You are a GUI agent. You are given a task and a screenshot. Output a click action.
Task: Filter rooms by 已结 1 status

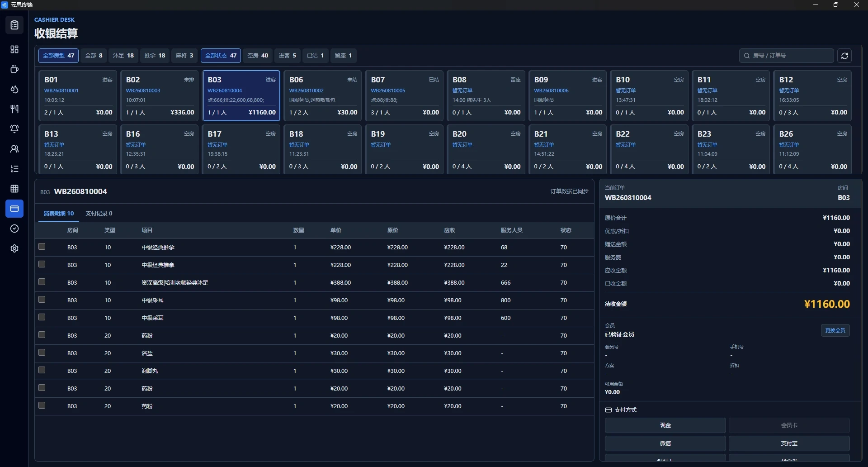click(316, 56)
